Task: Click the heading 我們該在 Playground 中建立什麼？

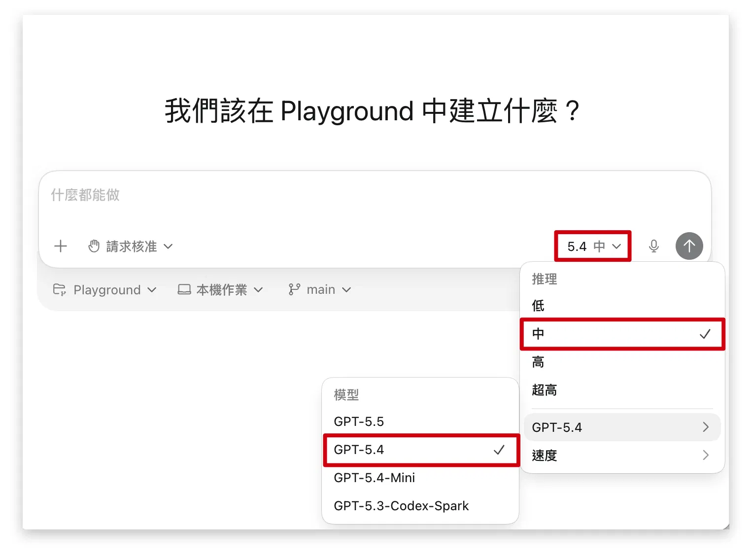Action: click(373, 111)
